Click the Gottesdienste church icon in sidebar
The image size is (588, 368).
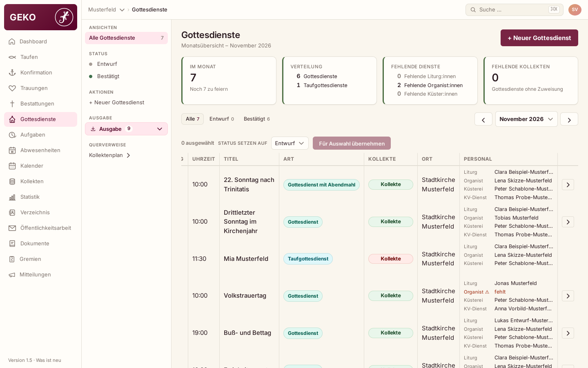(x=12, y=119)
